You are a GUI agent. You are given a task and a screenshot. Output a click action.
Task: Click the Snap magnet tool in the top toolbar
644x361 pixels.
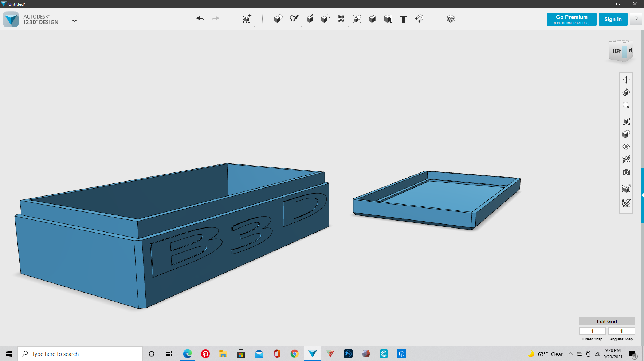(419, 19)
